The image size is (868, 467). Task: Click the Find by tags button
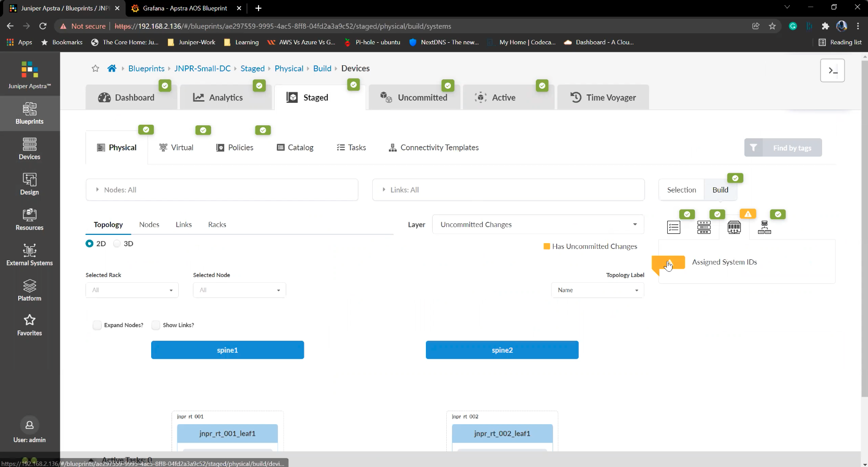(783, 148)
